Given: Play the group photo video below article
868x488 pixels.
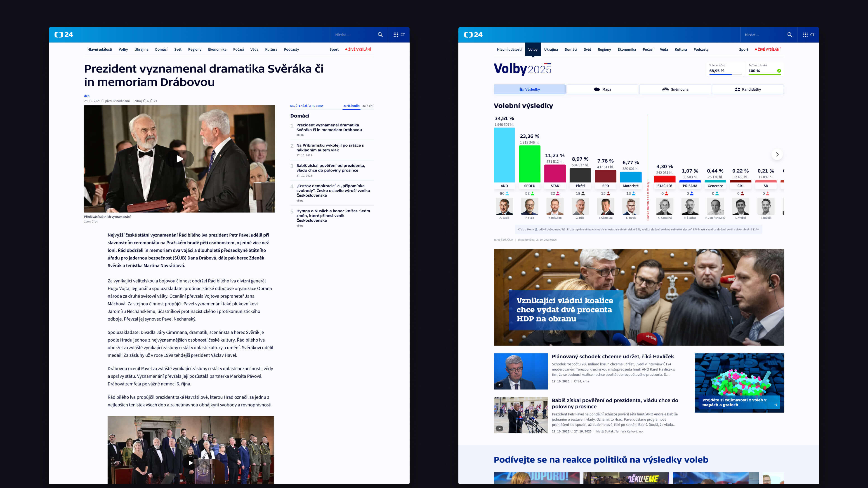Looking at the screenshot, I should click(x=190, y=463).
